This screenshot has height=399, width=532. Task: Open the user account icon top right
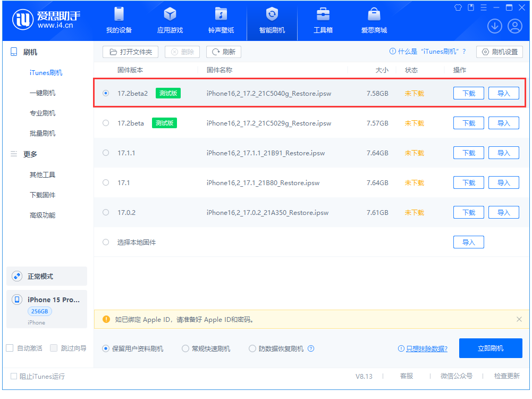[x=514, y=26]
